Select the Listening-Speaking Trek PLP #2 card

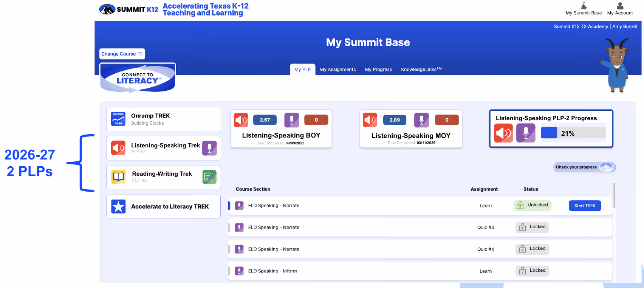tap(164, 148)
